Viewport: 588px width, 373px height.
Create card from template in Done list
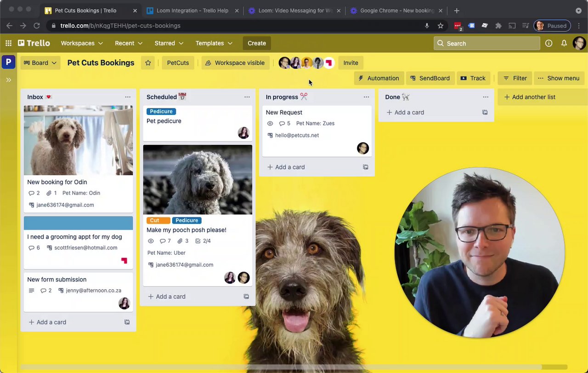click(x=485, y=112)
